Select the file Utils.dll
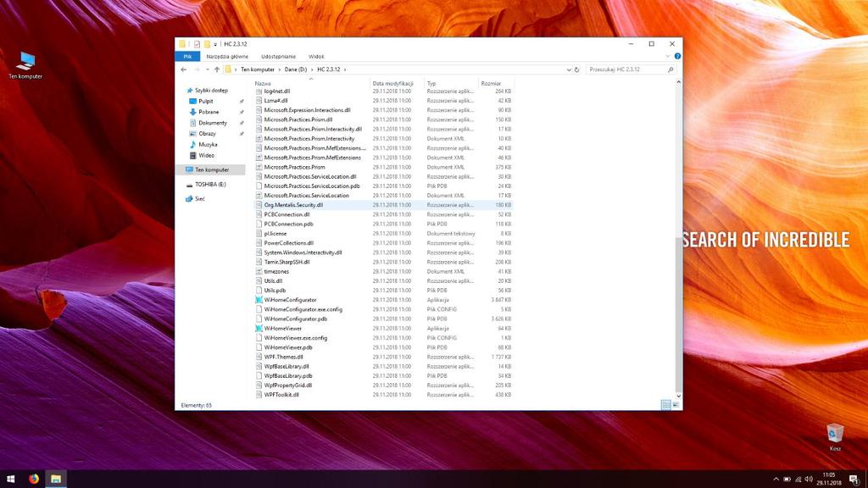Image resolution: width=868 pixels, height=488 pixels. tap(273, 280)
